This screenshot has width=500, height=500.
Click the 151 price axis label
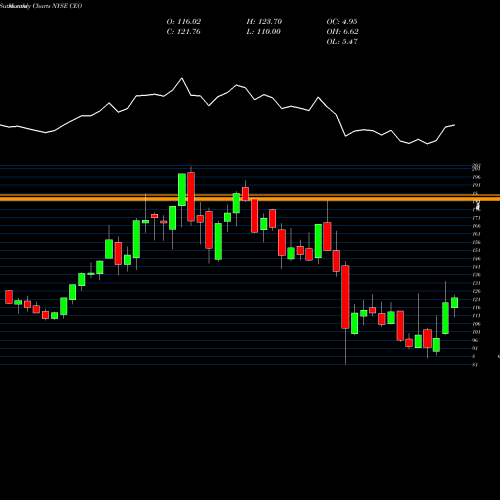point(476,250)
